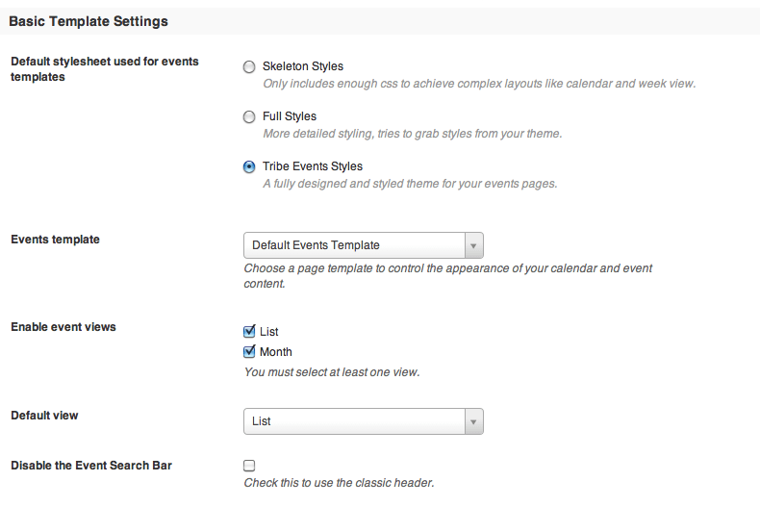Select the Full Styles radio button

point(249,116)
